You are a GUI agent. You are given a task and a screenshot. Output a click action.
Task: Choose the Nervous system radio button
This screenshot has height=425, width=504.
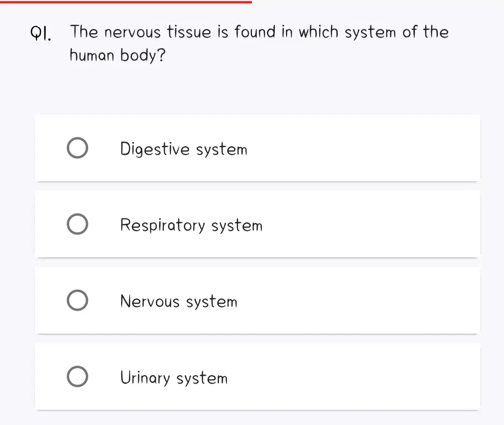(x=77, y=300)
